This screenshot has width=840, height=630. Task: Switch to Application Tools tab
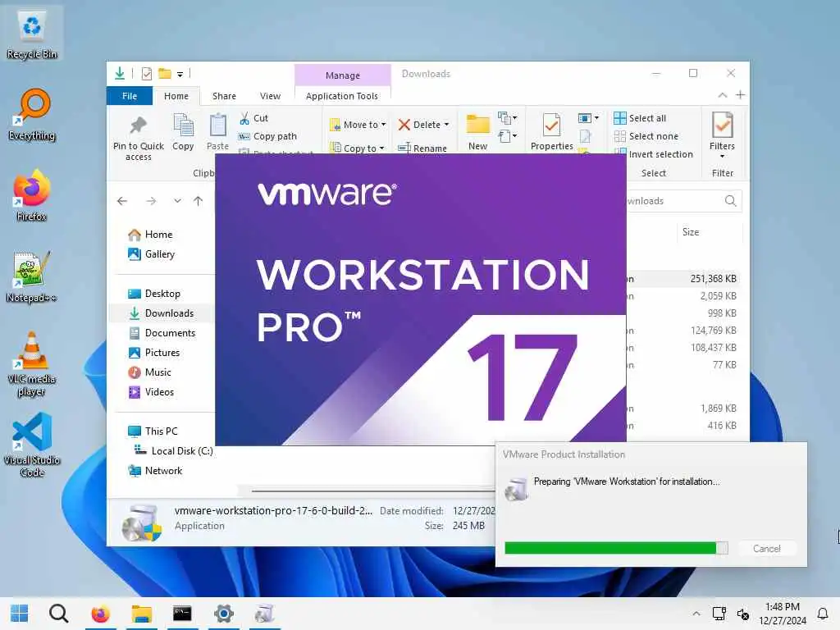[x=342, y=96]
